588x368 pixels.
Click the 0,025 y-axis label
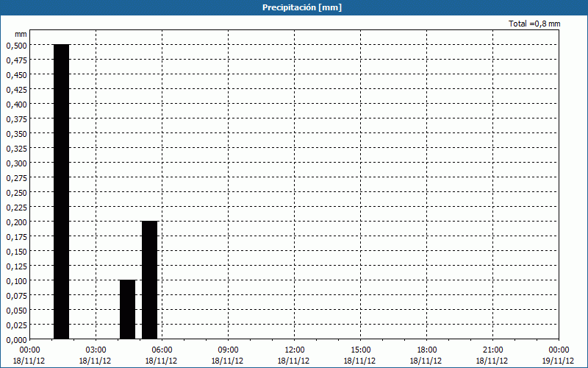pyautogui.click(x=17, y=325)
